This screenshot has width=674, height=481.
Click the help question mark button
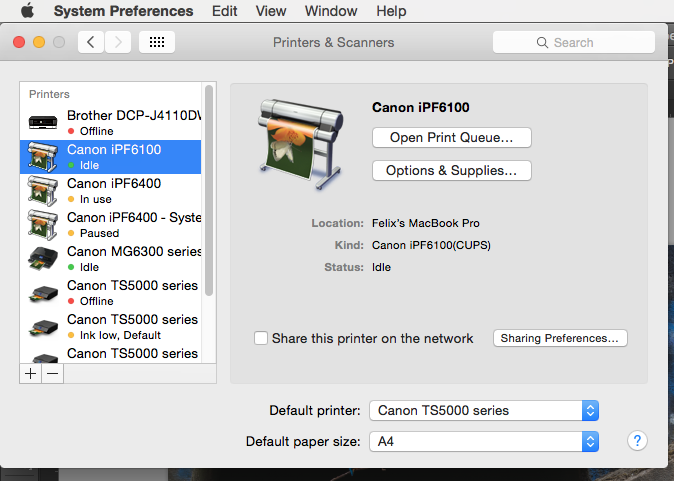coord(636,441)
